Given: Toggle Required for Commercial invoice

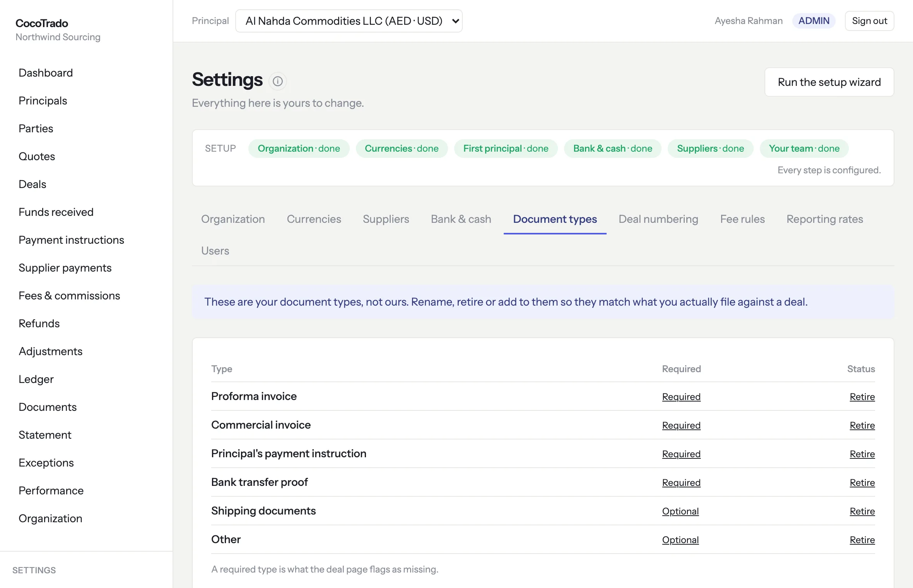Looking at the screenshot, I should coord(681,425).
